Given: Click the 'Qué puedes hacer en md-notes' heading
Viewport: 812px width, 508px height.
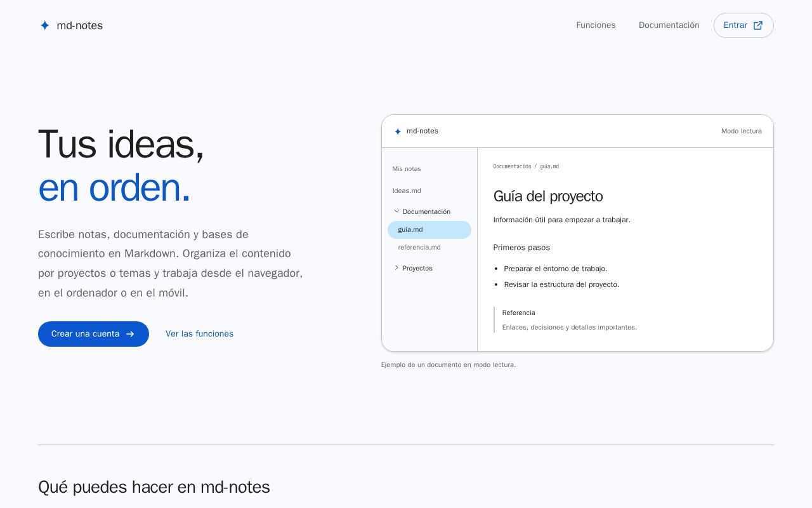Looking at the screenshot, I should [x=154, y=487].
